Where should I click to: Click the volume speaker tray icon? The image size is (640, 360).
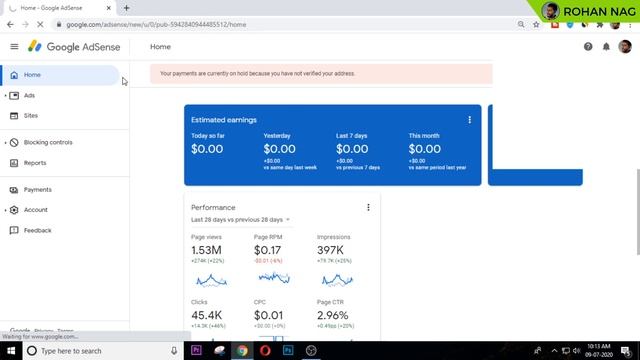click(576, 351)
